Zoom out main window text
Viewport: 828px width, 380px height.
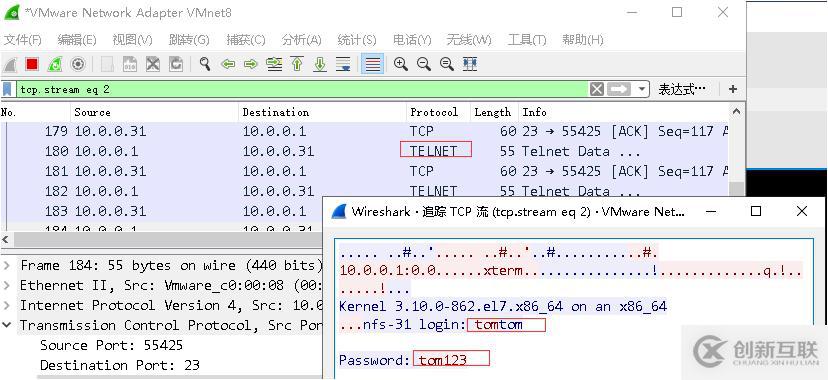tap(424, 64)
